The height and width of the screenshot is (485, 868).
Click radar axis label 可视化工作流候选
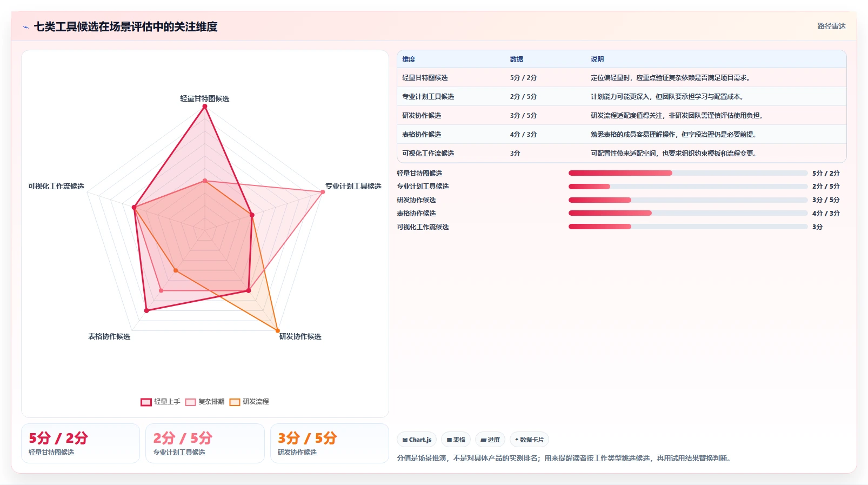(56, 186)
